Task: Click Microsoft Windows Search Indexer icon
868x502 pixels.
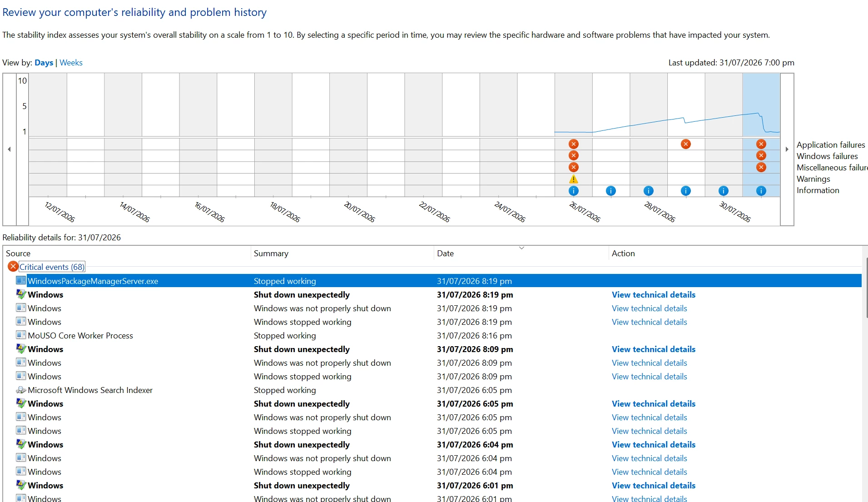Action: 21,390
